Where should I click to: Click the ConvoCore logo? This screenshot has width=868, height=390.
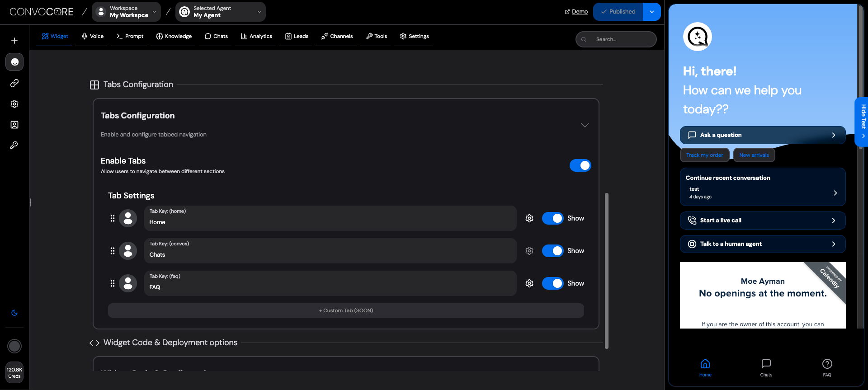point(42,12)
